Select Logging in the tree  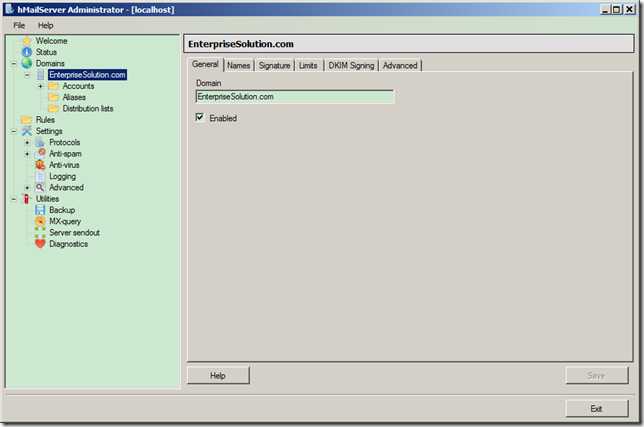[x=62, y=177]
